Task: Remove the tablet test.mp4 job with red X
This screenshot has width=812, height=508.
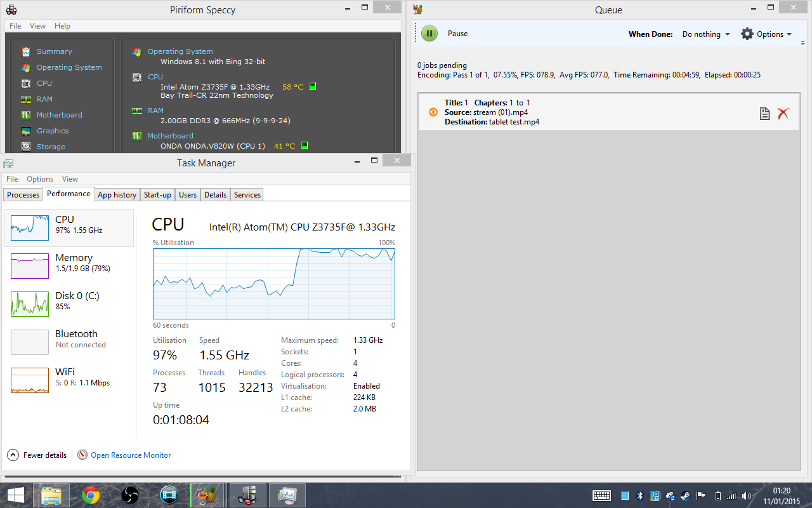Action: (x=783, y=114)
